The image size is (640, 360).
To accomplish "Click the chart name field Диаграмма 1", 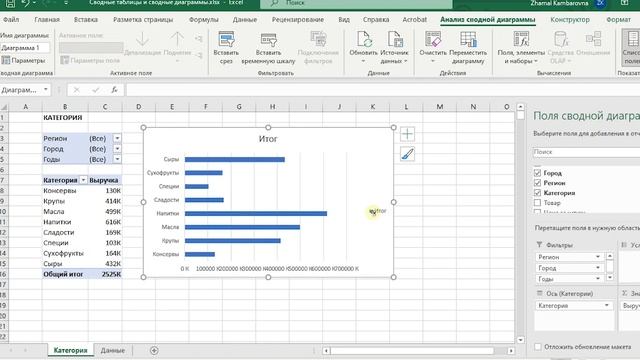I will (24, 48).
